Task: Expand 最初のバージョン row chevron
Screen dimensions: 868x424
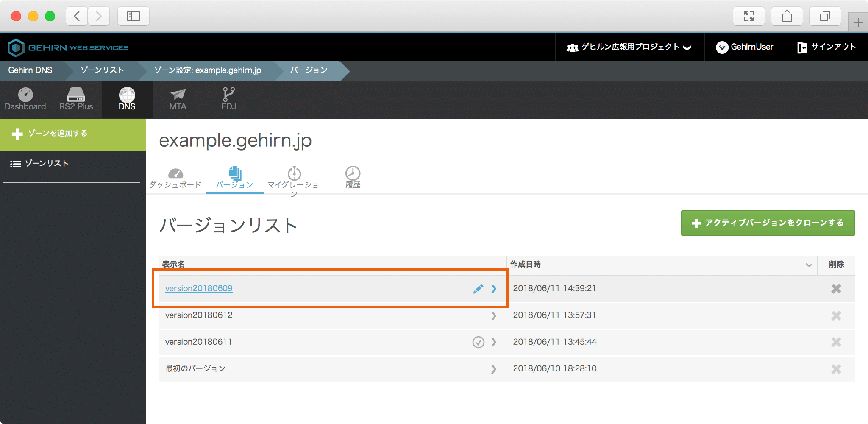Action: (493, 369)
